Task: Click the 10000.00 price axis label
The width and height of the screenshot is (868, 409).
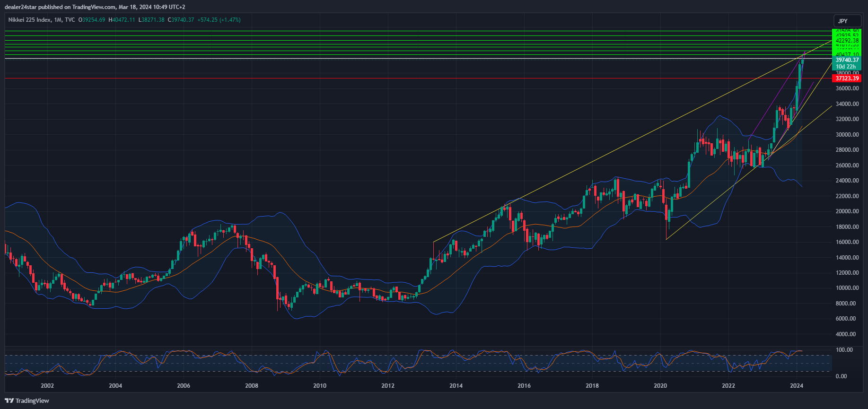Action: click(x=847, y=288)
